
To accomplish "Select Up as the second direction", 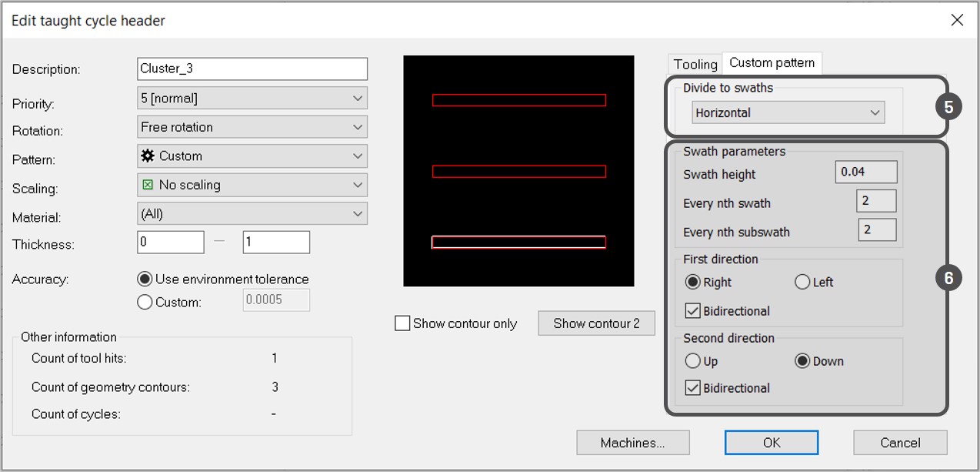I will pos(692,361).
